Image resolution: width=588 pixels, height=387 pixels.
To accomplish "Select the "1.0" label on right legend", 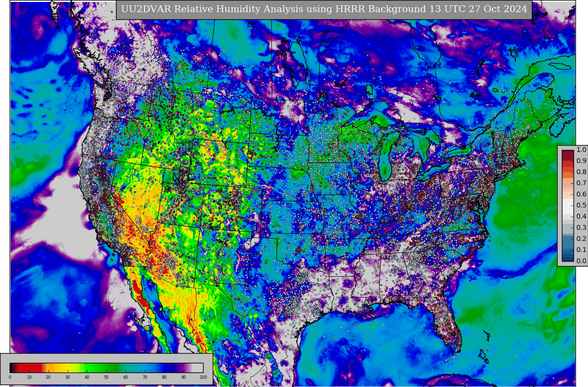I will click(x=581, y=149).
